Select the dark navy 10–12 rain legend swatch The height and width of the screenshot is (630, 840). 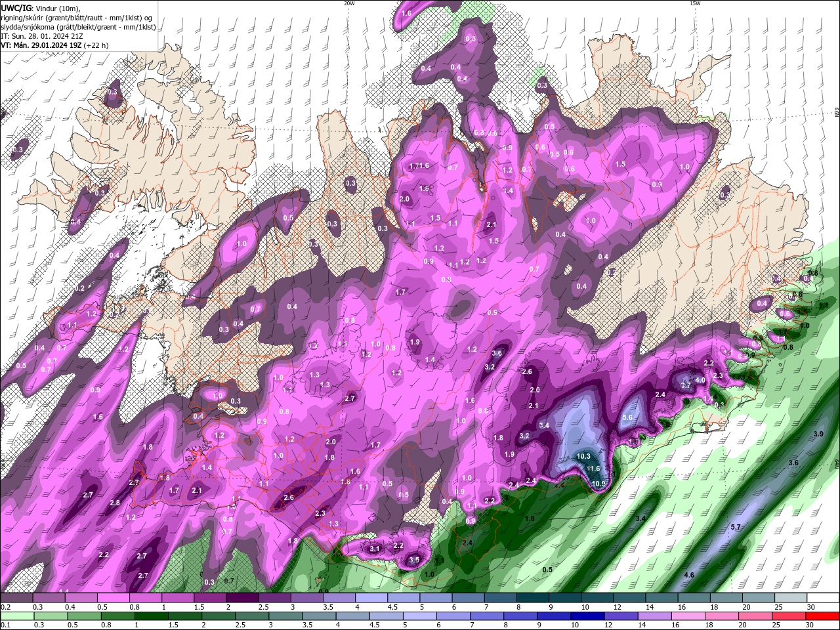click(x=587, y=616)
